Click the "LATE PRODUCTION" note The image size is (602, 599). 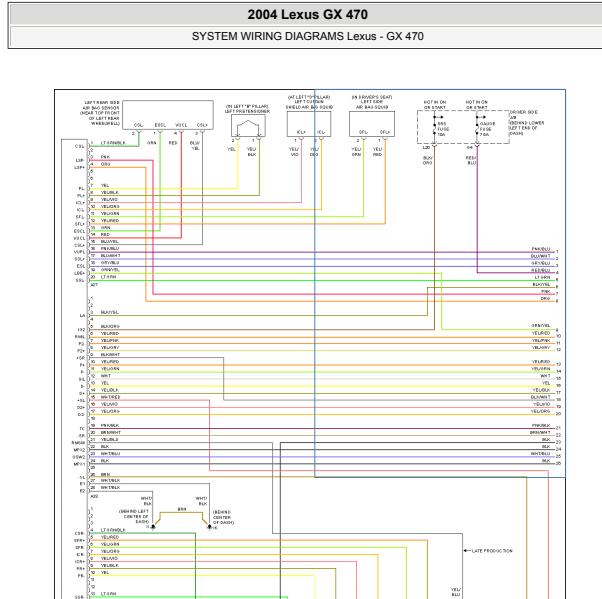pyautogui.click(x=492, y=551)
